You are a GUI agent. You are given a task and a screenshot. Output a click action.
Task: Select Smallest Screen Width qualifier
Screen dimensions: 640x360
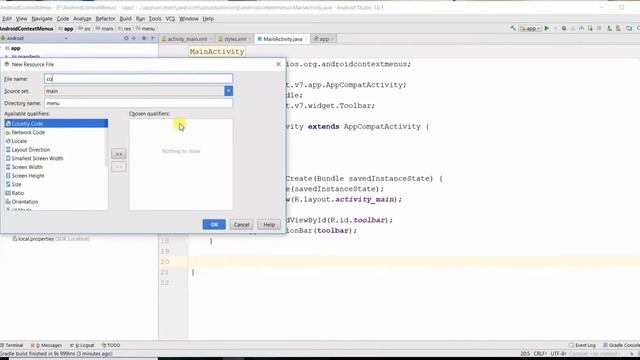(x=56, y=158)
